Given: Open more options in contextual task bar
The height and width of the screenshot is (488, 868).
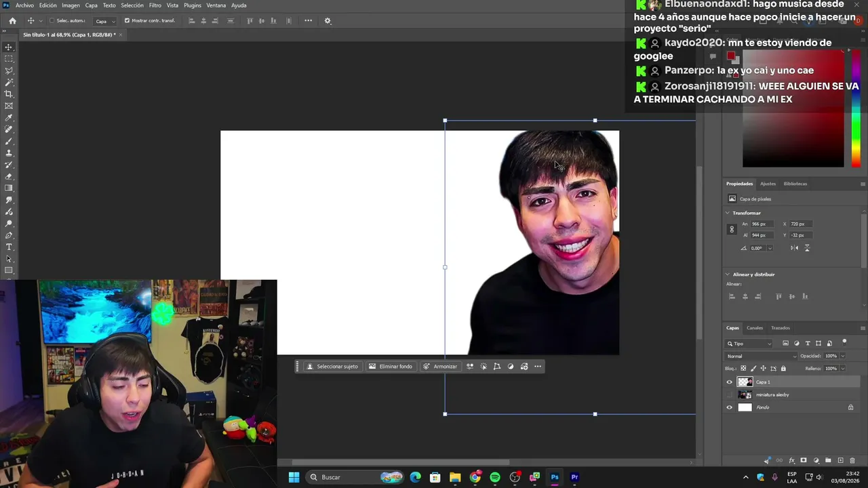Looking at the screenshot, I should click(x=538, y=367).
